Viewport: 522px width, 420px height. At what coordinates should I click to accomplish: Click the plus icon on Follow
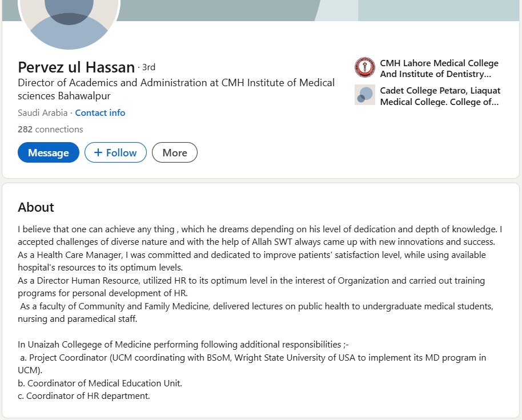coord(98,152)
